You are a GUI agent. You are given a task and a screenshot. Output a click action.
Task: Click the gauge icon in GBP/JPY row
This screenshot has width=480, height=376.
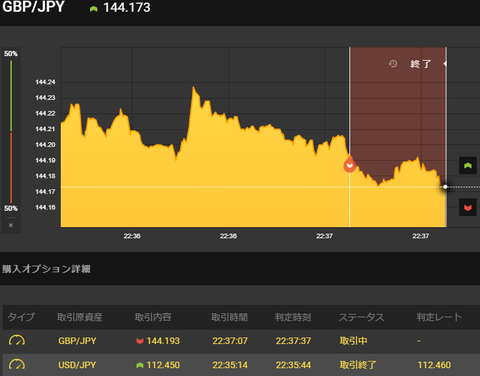coord(17,341)
